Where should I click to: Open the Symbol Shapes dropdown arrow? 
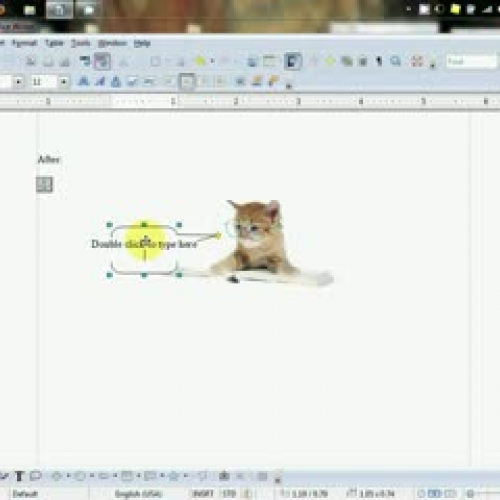[92, 476]
